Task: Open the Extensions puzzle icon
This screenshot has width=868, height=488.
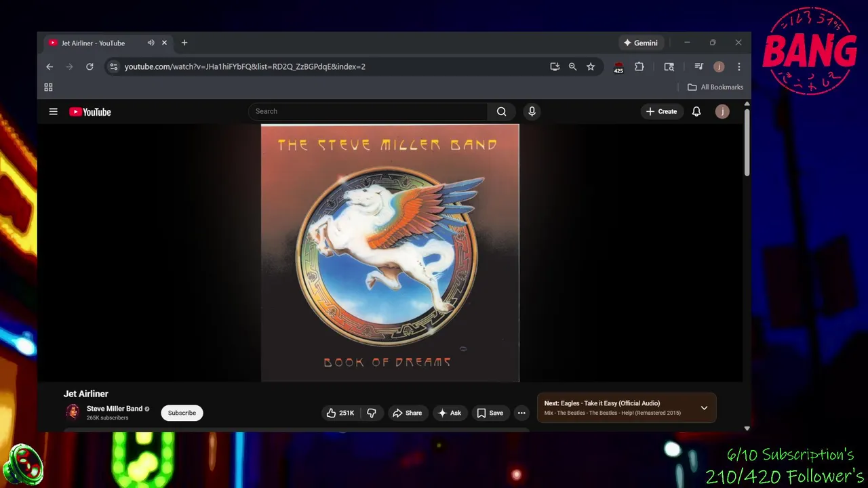Action: pyautogui.click(x=639, y=66)
